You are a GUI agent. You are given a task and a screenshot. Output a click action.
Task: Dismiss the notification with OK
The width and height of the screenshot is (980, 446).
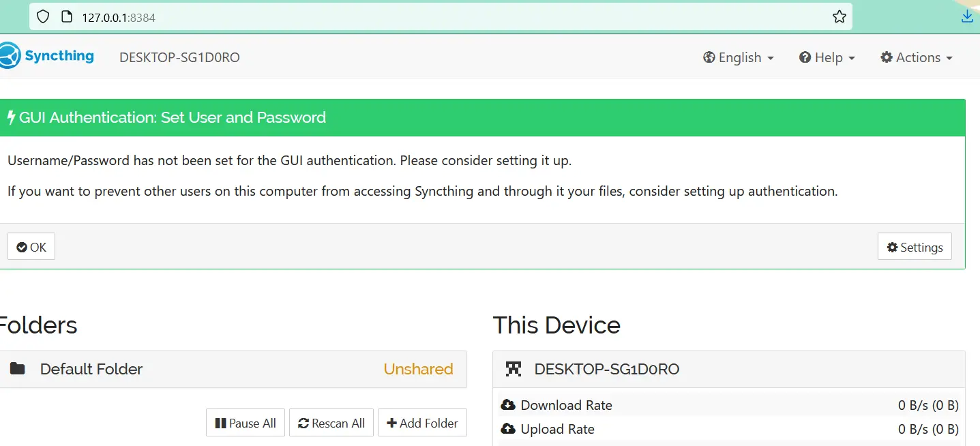31,247
